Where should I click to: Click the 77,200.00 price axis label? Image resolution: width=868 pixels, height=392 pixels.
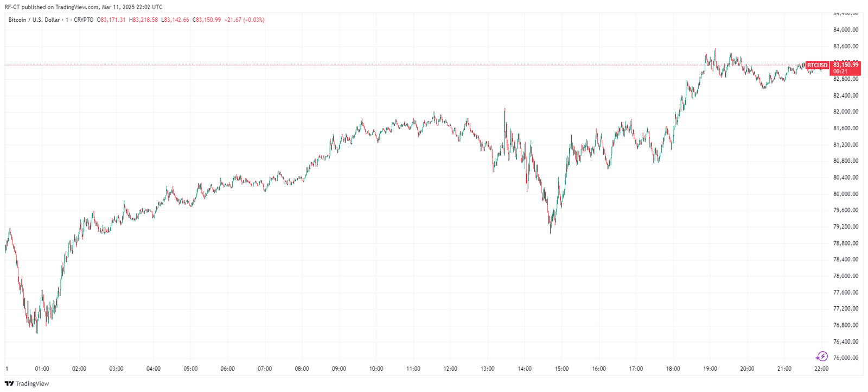coord(846,309)
